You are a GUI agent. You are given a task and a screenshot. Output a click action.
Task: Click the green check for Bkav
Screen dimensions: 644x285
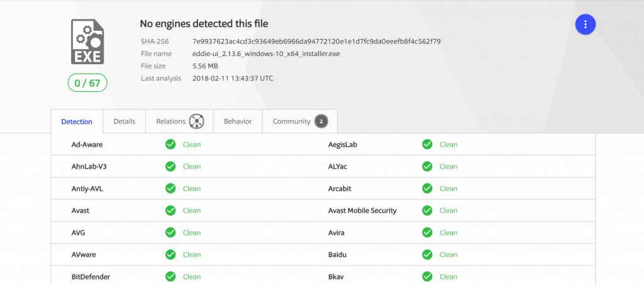(x=427, y=276)
